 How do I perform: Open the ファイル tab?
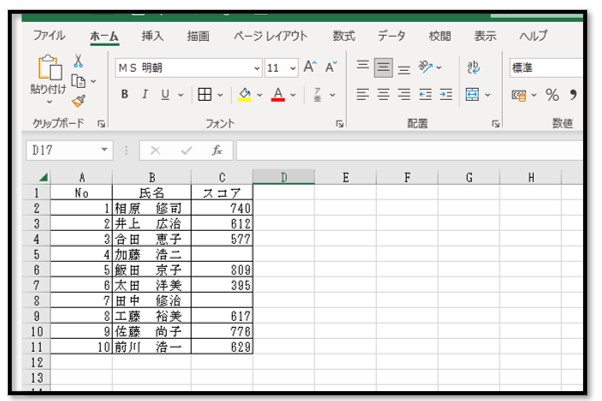49,36
